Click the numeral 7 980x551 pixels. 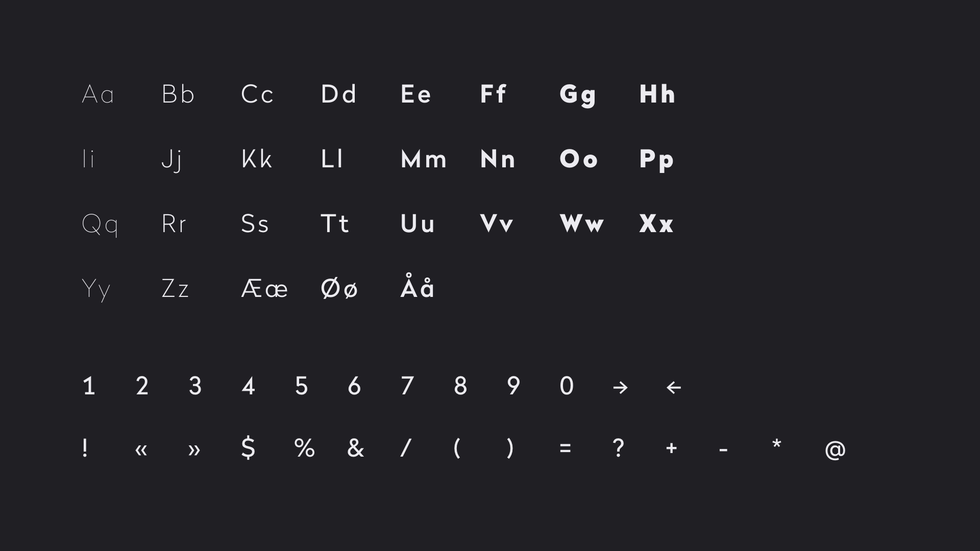(x=407, y=386)
